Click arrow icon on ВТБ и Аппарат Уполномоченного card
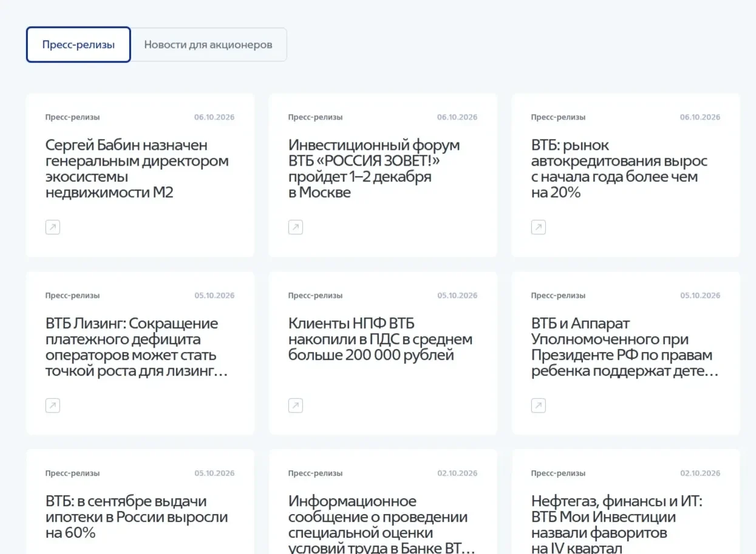The height and width of the screenshot is (554, 756). (539, 405)
